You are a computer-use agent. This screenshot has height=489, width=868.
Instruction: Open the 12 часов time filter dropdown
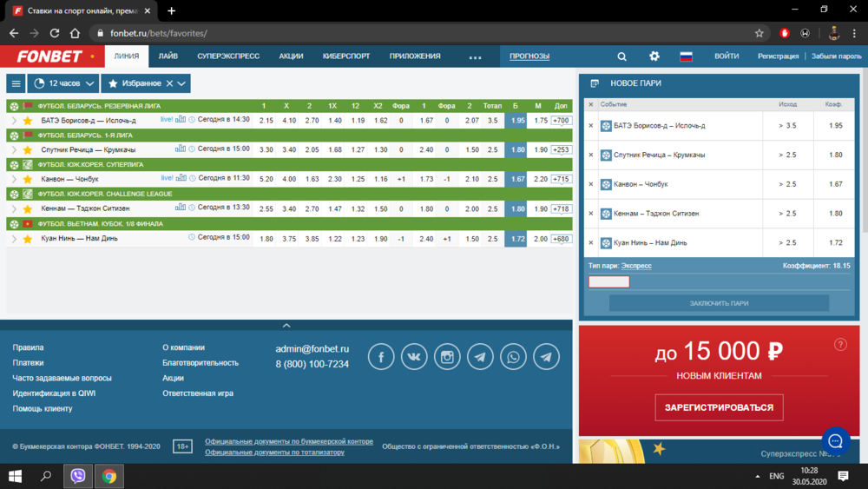pos(63,83)
